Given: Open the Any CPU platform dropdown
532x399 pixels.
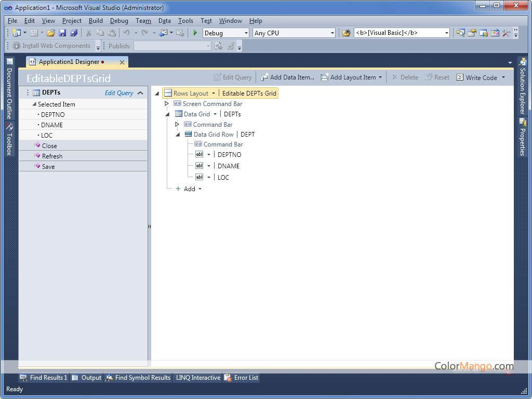Looking at the screenshot, I should [332, 33].
